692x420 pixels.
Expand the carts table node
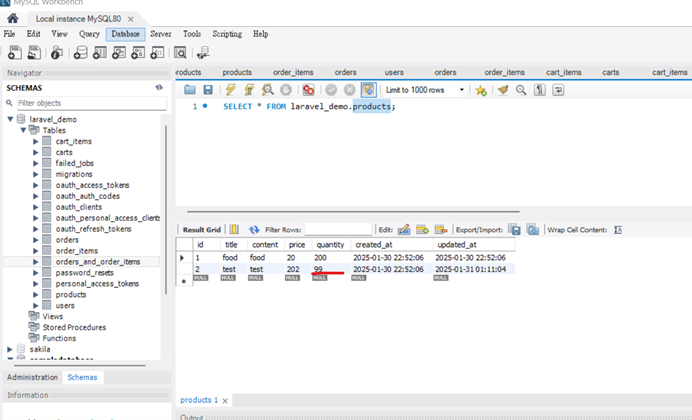[36, 152]
